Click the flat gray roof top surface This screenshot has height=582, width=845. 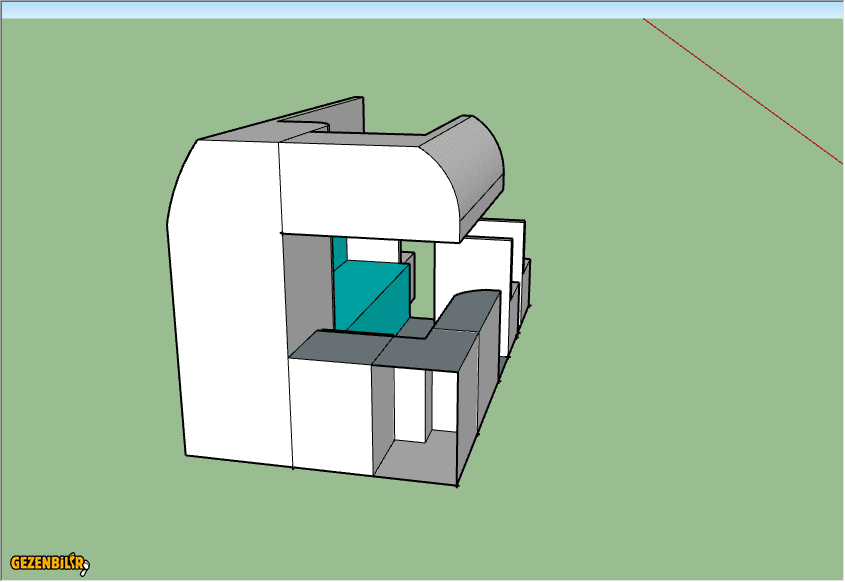[x=358, y=140]
